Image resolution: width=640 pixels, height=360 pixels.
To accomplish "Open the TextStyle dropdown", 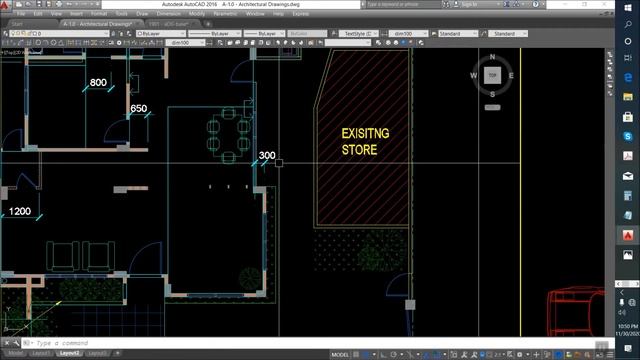I will pos(359,33).
